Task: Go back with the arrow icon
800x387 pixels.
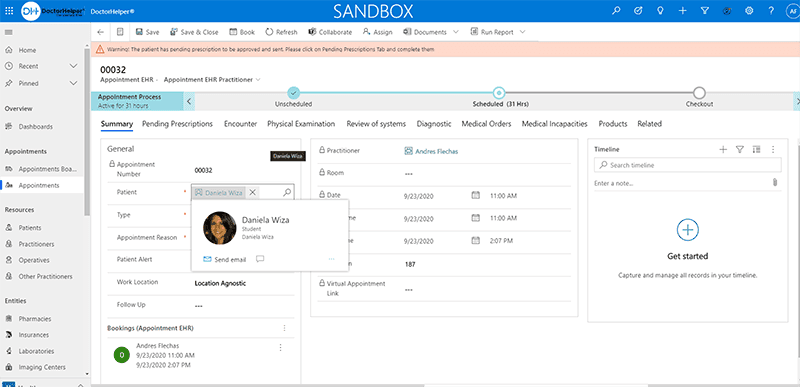Action: (101, 32)
